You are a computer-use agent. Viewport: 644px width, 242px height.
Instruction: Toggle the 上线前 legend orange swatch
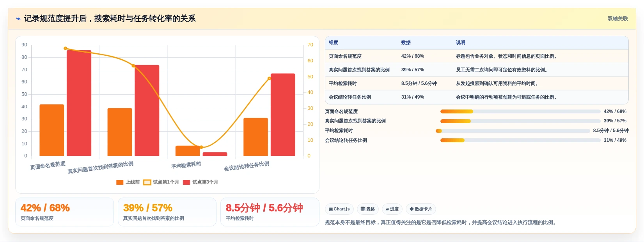120,182
